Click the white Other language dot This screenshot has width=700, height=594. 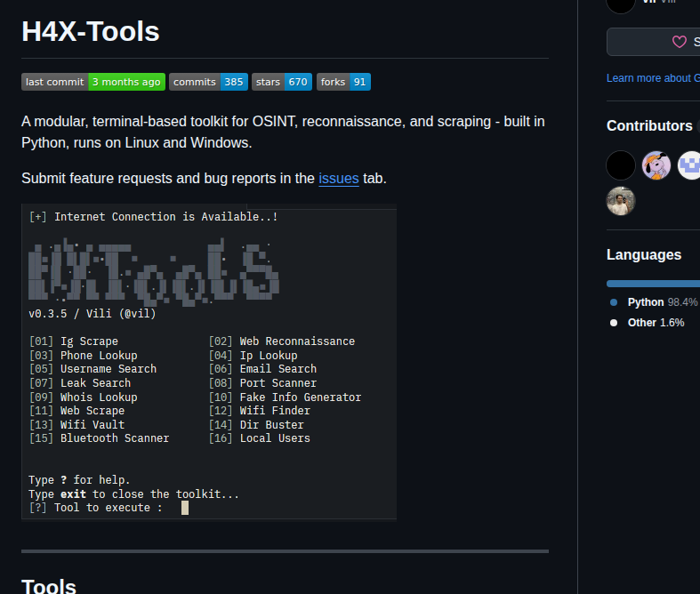coord(614,323)
